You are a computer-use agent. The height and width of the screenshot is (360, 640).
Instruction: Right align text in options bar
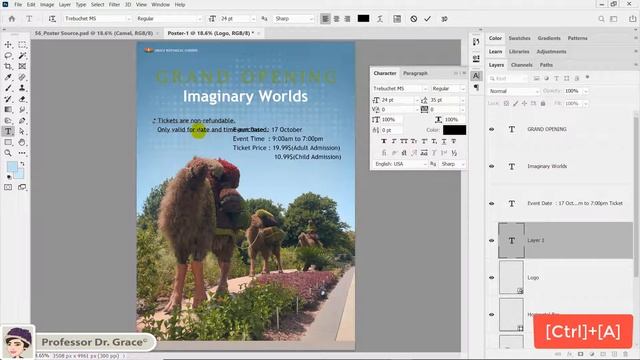347,19
